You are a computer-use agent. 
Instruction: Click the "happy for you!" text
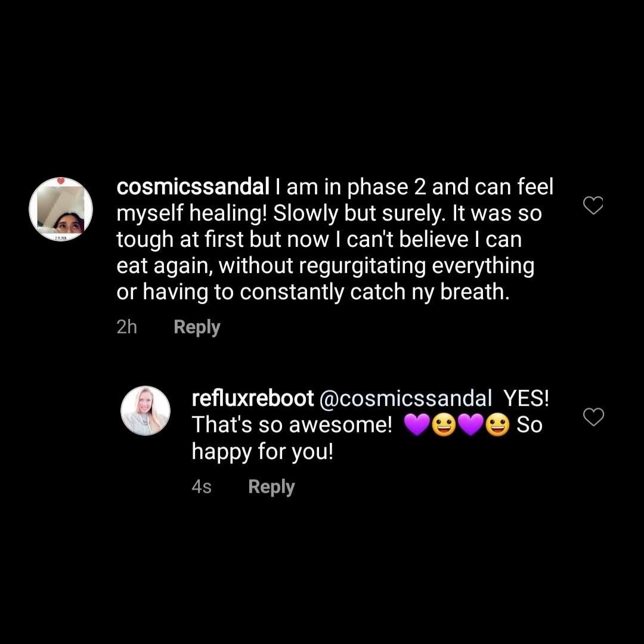[x=262, y=453]
